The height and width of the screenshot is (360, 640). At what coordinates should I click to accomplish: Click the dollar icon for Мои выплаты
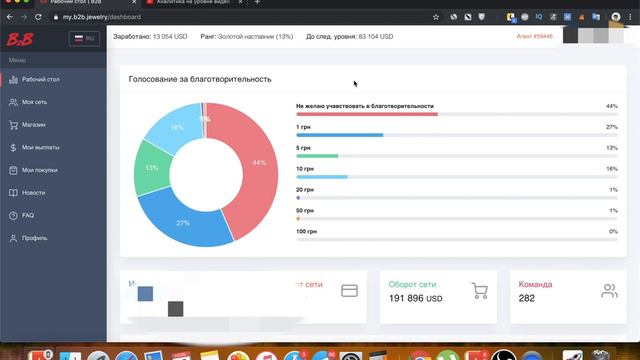coord(13,147)
